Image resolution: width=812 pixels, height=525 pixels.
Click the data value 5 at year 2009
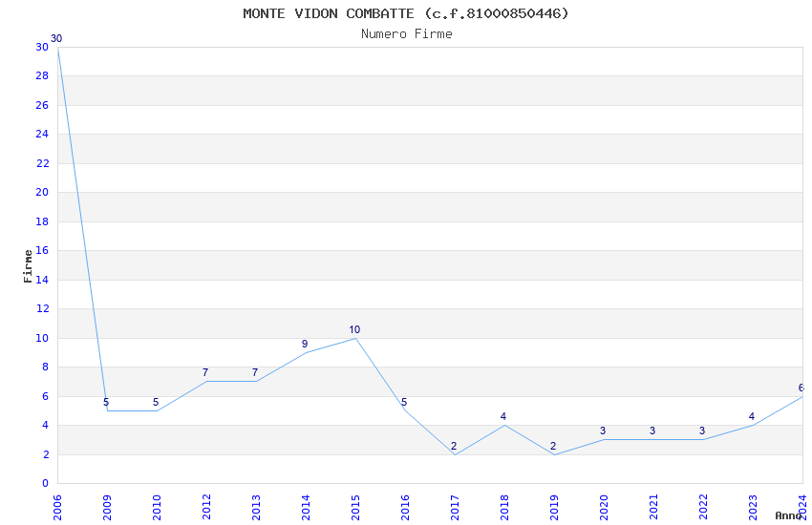[x=106, y=403]
